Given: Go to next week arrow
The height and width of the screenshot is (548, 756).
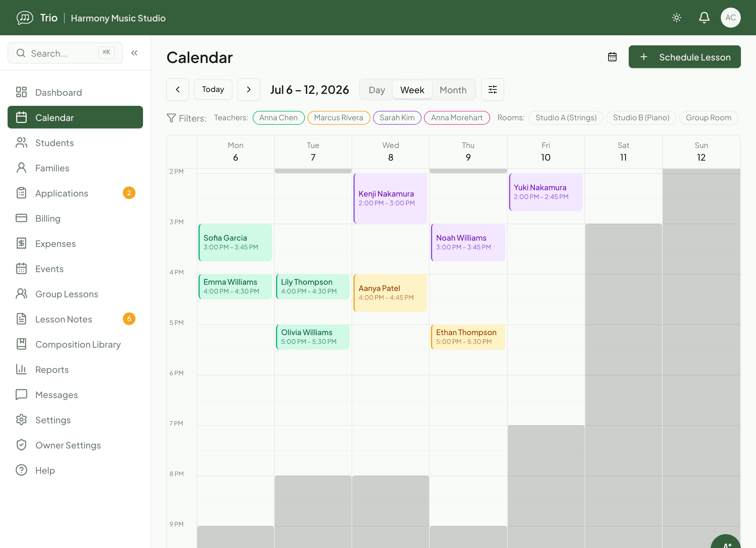Looking at the screenshot, I should (x=249, y=89).
